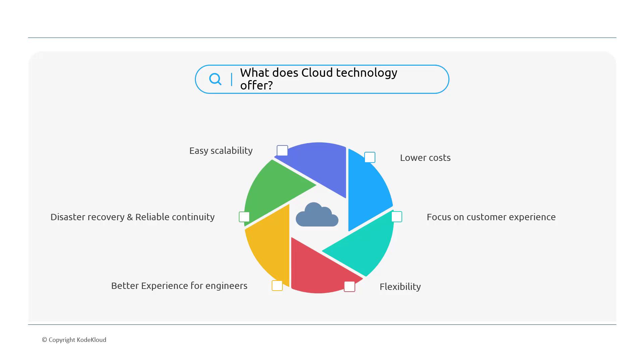Click the Disaster recovery & Reliable continuity text
This screenshot has width=644, height=362.
point(132,217)
